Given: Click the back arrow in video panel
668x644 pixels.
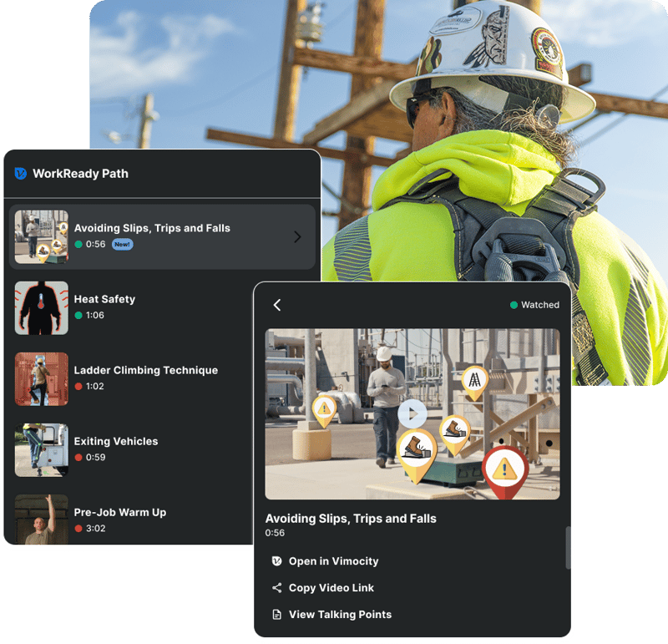Looking at the screenshot, I should pos(277,306).
